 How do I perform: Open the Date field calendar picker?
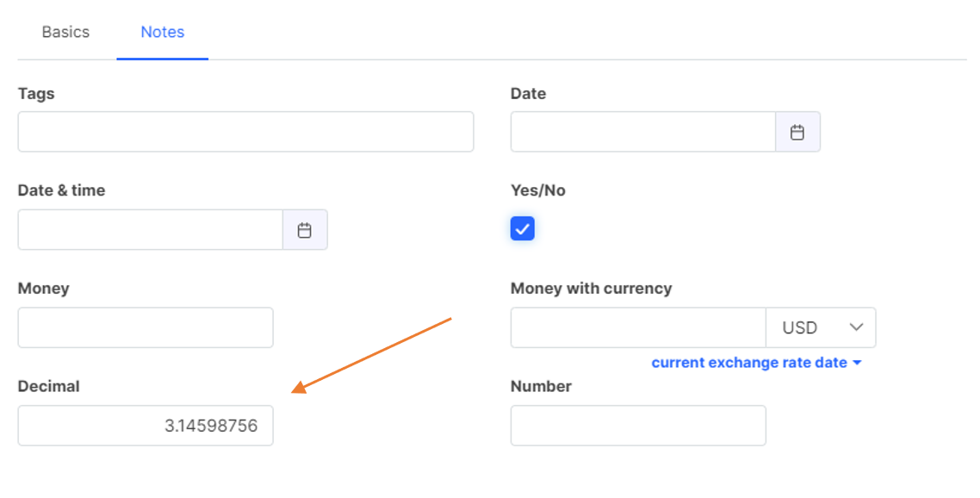pyautogui.click(x=797, y=132)
